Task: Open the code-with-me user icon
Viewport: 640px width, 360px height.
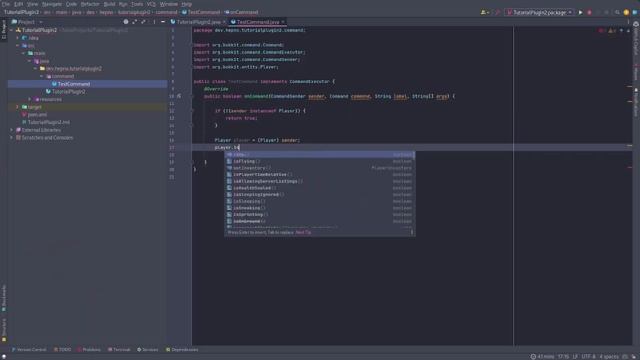Action: pos(485,13)
